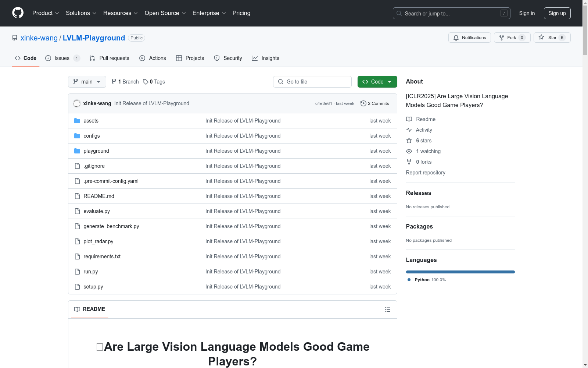Click the branch icon next to 1 Branch
This screenshot has width=588, height=368.
click(114, 82)
